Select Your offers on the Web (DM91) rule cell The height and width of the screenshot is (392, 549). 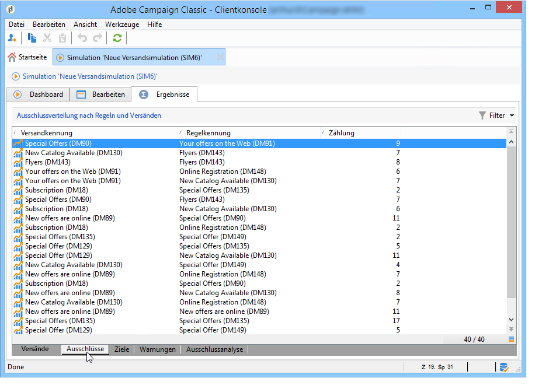pyautogui.click(x=227, y=143)
